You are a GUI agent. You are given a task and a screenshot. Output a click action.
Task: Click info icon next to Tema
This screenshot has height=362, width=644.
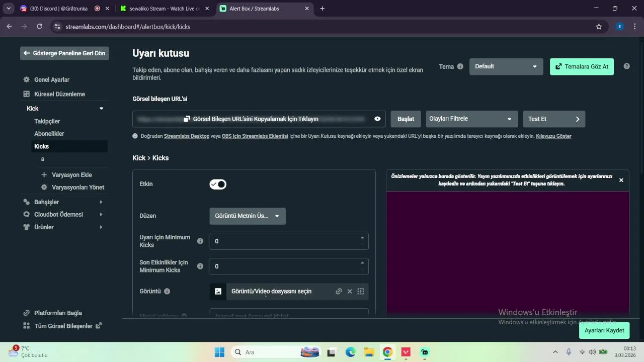460,66
